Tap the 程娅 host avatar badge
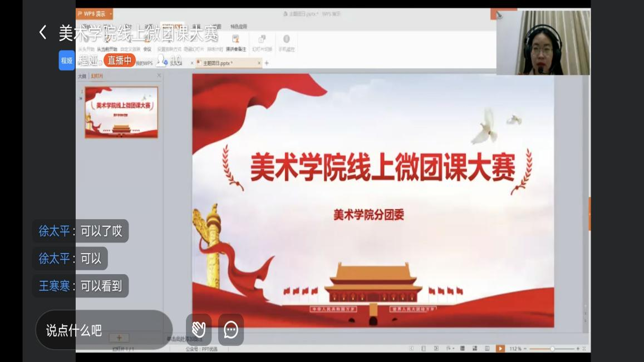This screenshot has height=362, width=644. pyautogui.click(x=67, y=60)
